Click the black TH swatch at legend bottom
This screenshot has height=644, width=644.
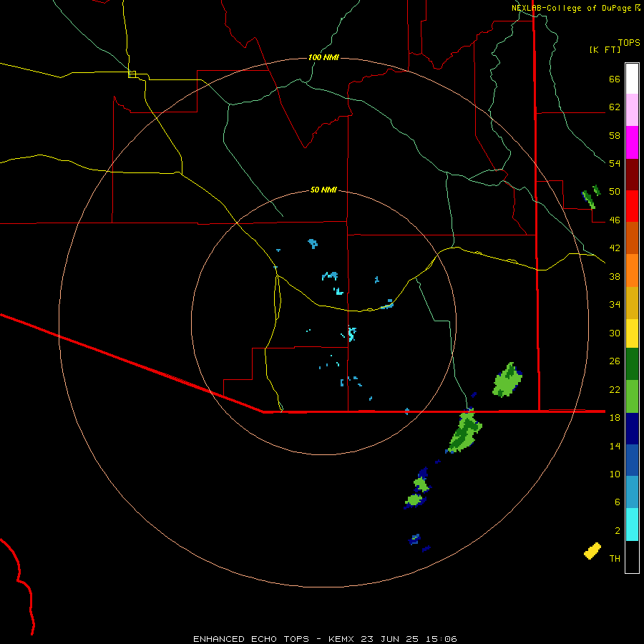pyautogui.click(x=632, y=557)
